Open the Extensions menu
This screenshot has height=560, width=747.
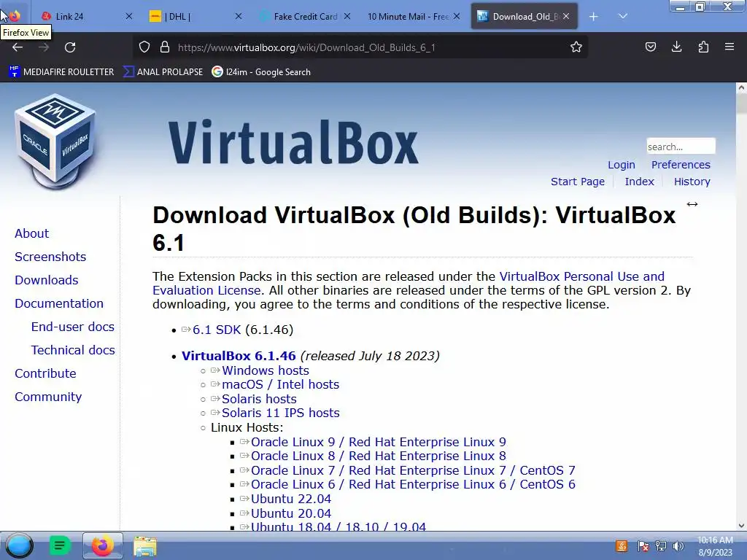tap(703, 47)
